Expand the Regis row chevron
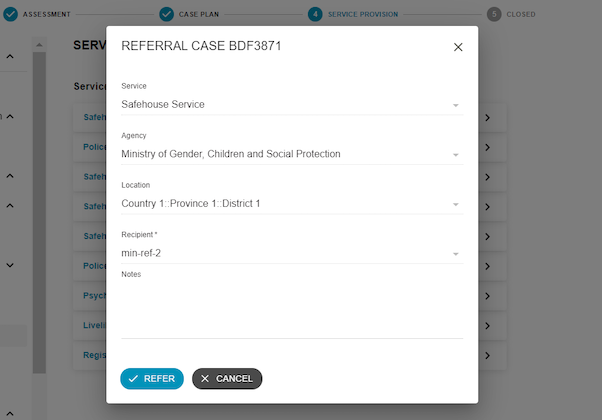 click(487, 356)
